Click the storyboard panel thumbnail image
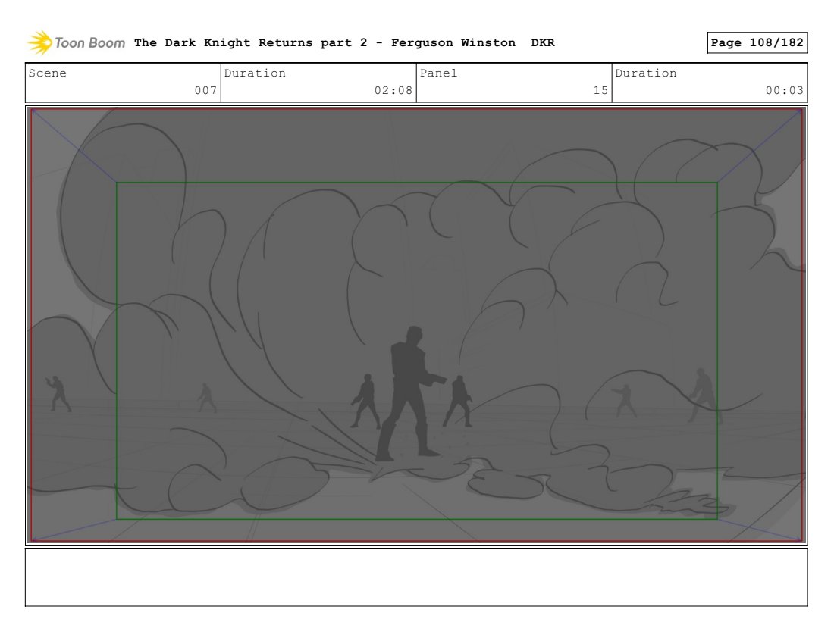This screenshot has height=644, width=834. pos(416,325)
